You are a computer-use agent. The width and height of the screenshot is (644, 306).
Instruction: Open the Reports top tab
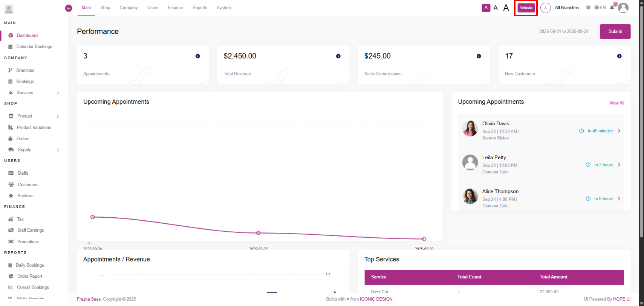click(200, 8)
